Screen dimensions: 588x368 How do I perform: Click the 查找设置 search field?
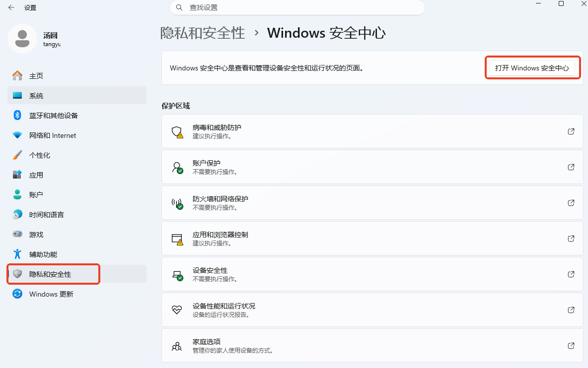point(297,7)
